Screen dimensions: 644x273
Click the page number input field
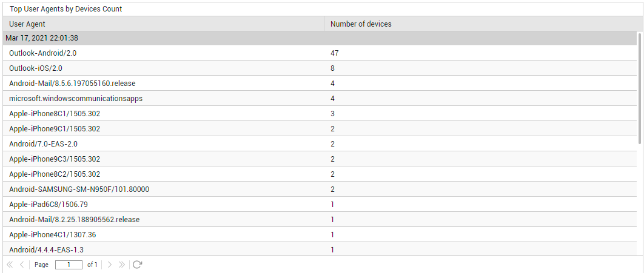[69, 265]
